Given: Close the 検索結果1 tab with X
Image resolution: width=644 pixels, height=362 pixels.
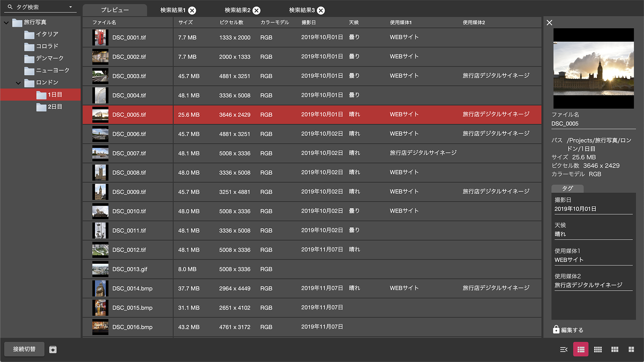Looking at the screenshot, I should coord(192,11).
